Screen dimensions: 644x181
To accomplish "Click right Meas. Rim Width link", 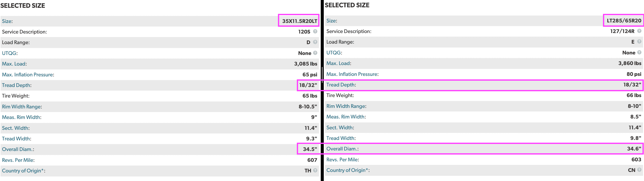I will tap(346, 117).
